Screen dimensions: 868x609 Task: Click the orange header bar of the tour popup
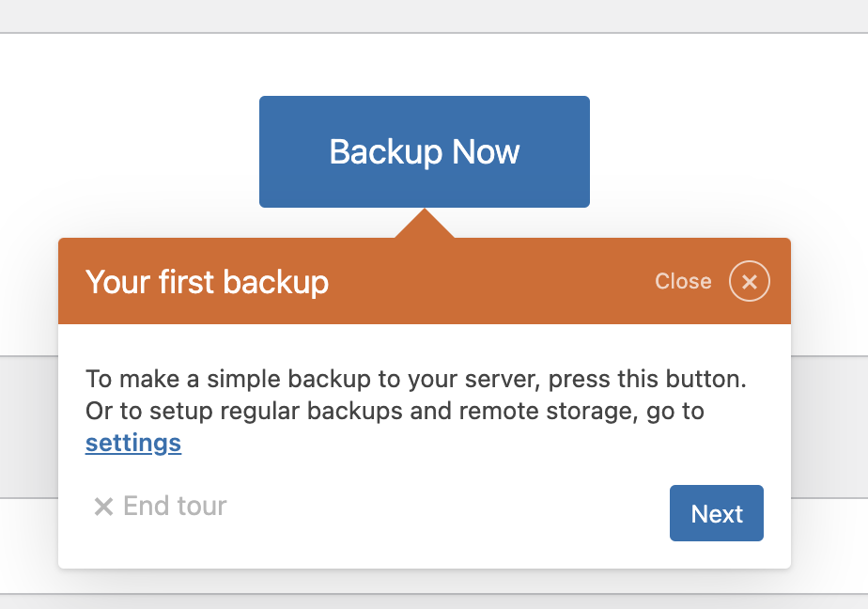coord(425,281)
